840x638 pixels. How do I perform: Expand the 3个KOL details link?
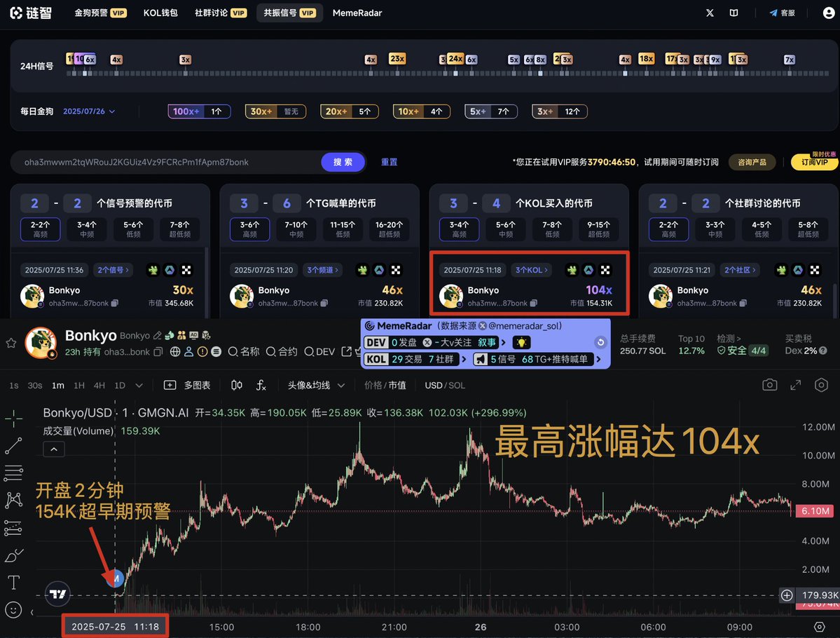532,270
